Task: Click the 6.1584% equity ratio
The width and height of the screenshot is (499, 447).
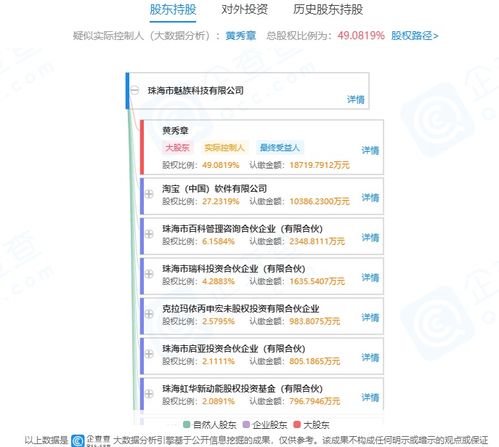Action: (x=218, y=241)
